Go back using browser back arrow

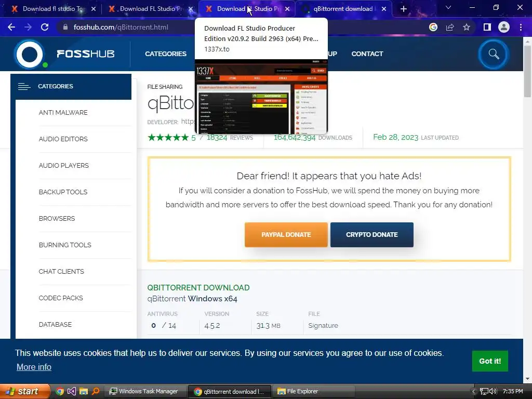[11, 27]
